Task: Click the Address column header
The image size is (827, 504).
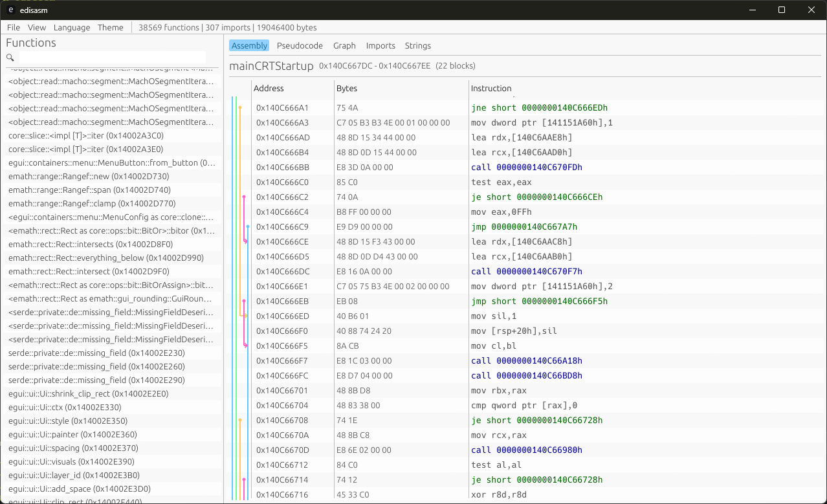Action: (269, 89)
